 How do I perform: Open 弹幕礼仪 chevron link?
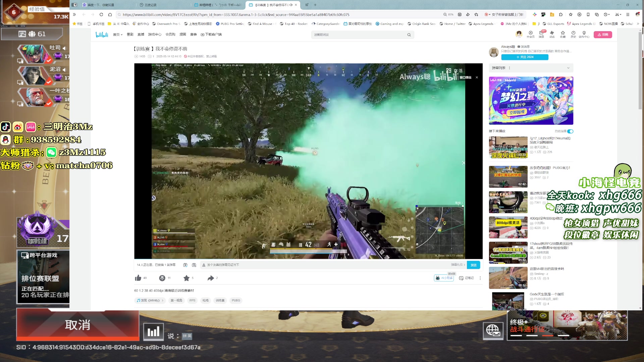click(x=458, y=265)
